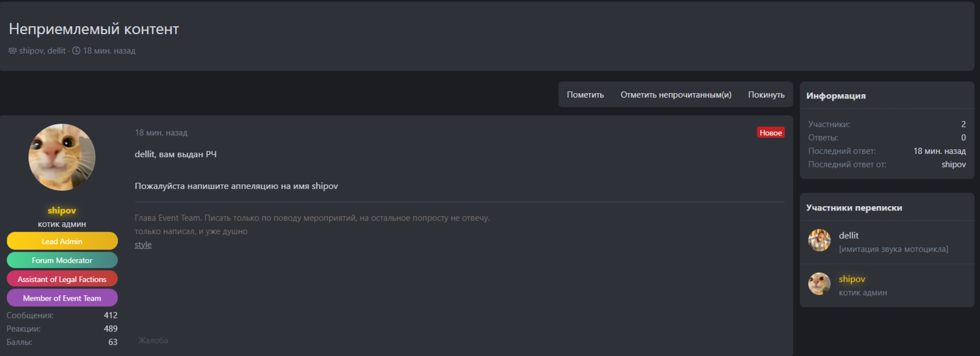Click the red Новое label on the post
Image resolution: width=980 pixels, height=356 pixels.
(x=770, y=133)
